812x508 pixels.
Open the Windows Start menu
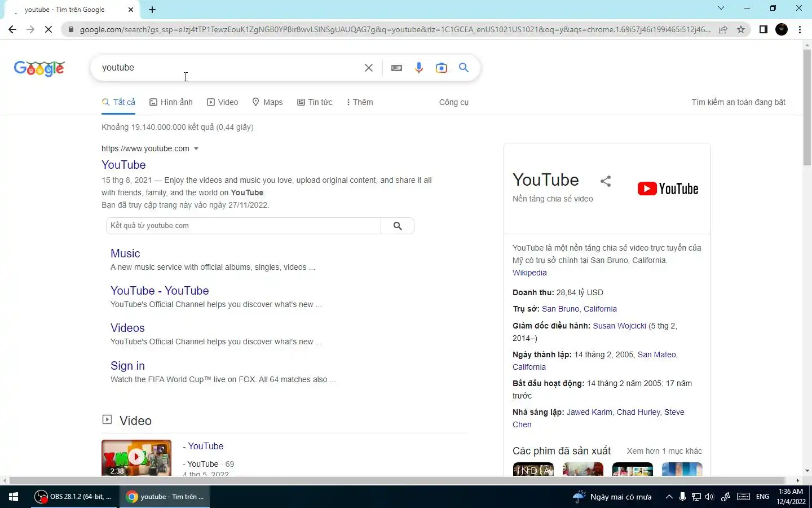14,497
